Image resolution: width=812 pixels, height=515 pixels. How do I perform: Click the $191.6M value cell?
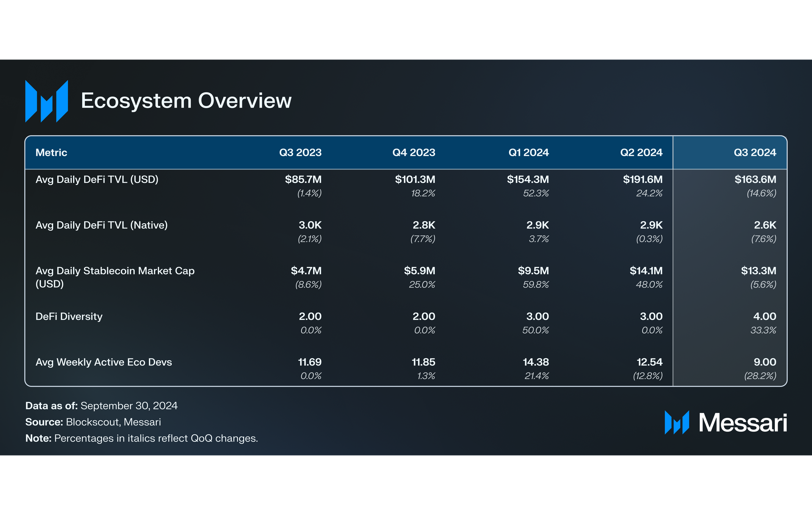(643, 180)
